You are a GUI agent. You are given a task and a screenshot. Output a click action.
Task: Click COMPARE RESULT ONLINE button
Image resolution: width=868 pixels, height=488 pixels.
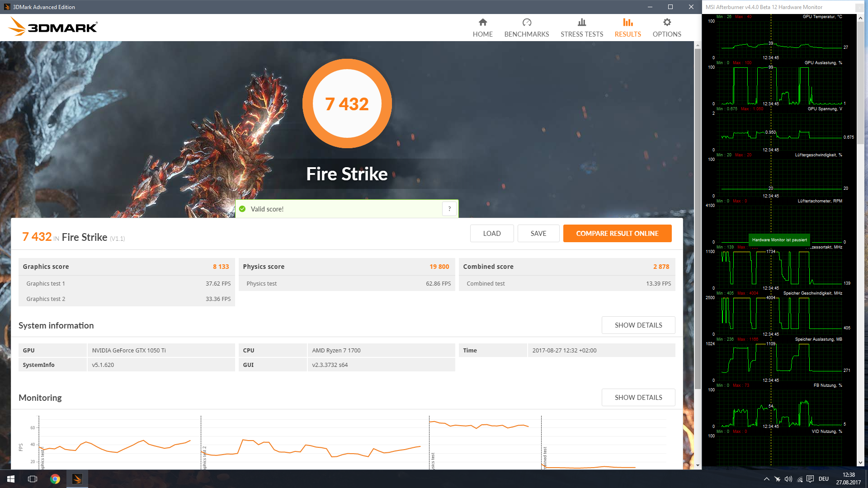(617, 234)
